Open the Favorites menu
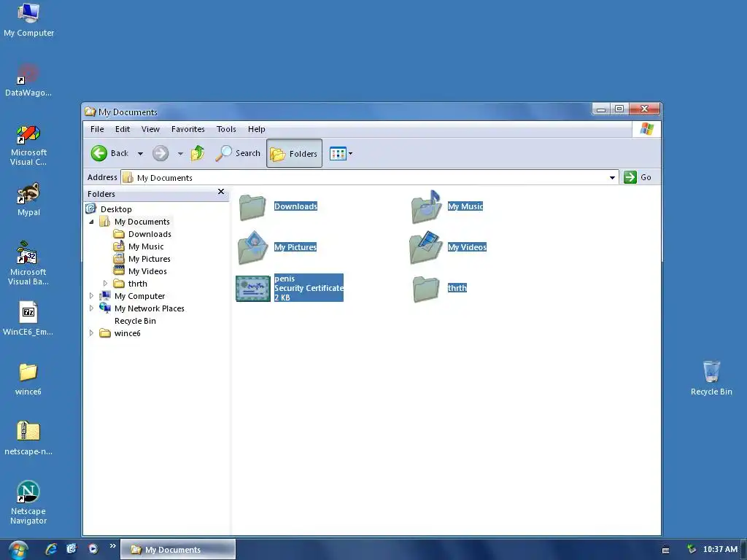 tap(187, 129)
